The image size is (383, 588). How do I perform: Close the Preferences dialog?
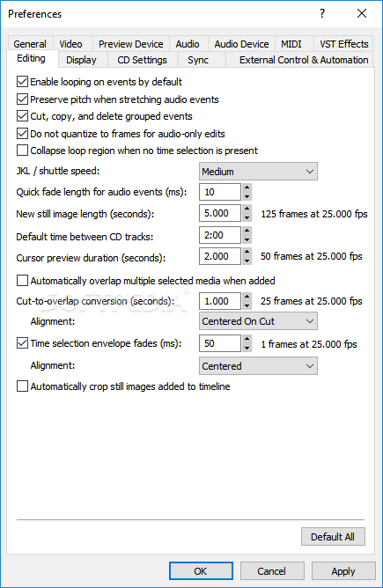coord(362,13)
